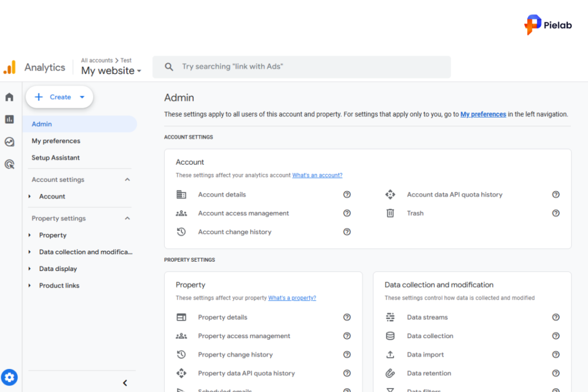Click All accounts breadcrumb

[96, 60]
